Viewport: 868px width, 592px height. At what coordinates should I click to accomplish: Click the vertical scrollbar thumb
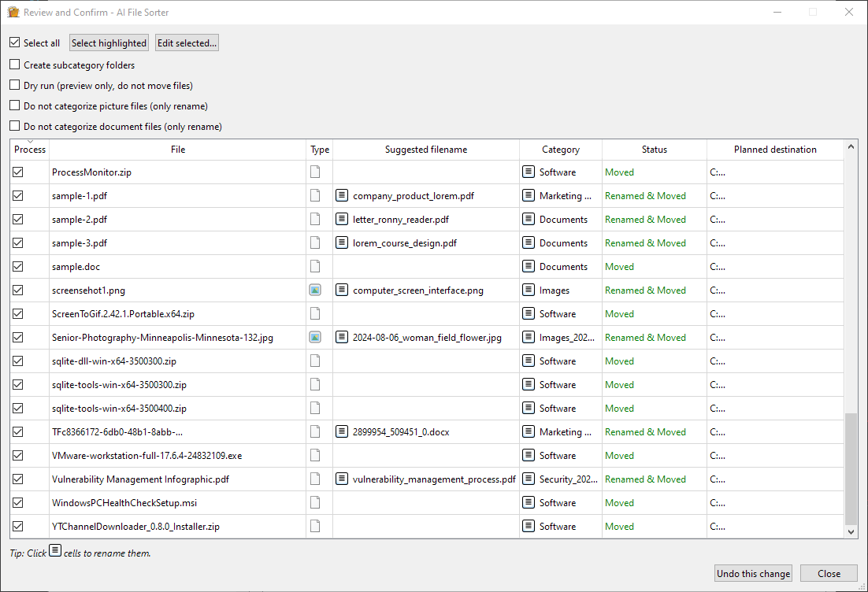click(851, 468)
